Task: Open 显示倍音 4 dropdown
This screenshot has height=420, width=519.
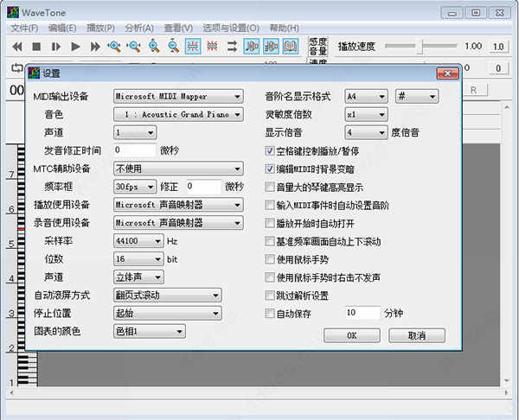Action: click(366, 132)
